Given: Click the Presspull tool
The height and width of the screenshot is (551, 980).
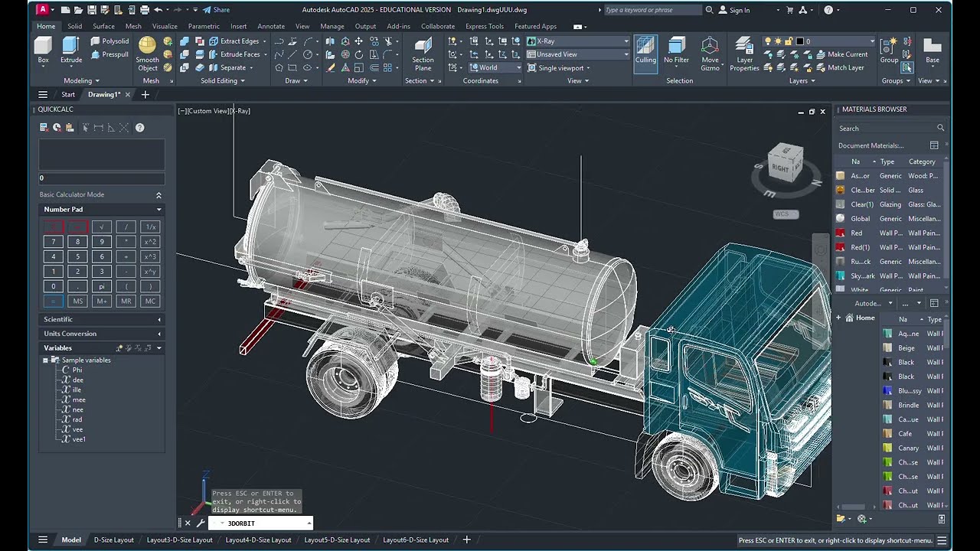Looking at the screenshot, I should click(109, 54).
